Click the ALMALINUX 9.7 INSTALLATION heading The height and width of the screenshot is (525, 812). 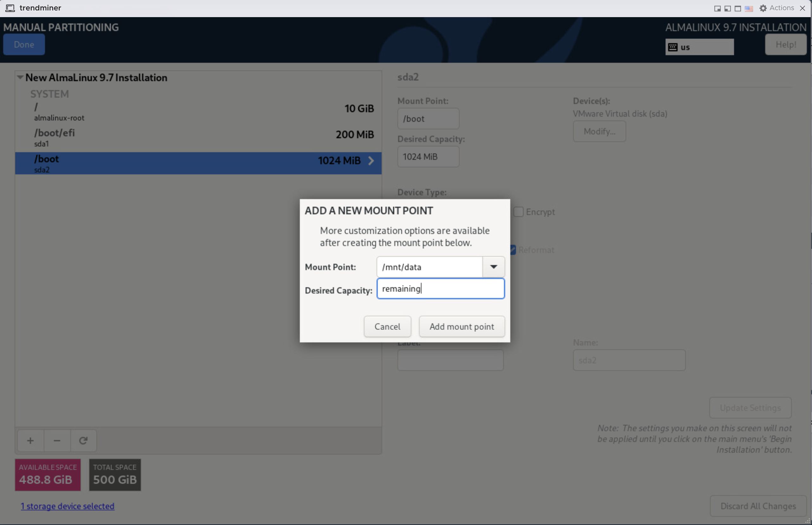tap(736, 27)
